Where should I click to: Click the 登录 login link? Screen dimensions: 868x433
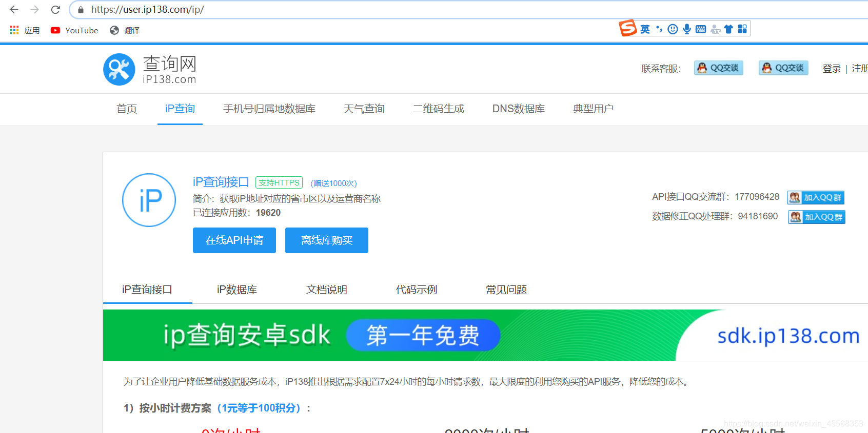click(x=832, y=69)
